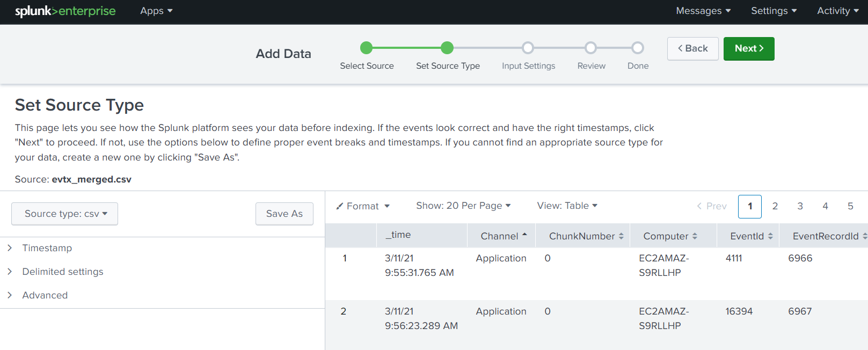
Task: Open the Settings menu
Action: [774, 11]
